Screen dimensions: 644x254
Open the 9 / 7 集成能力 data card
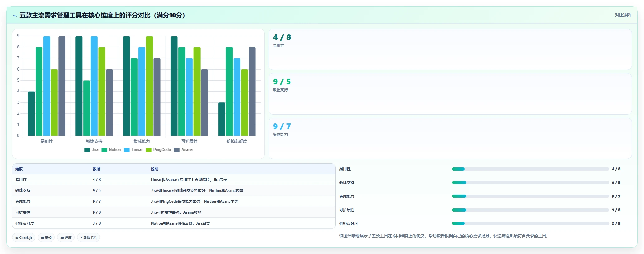[450, 138]
